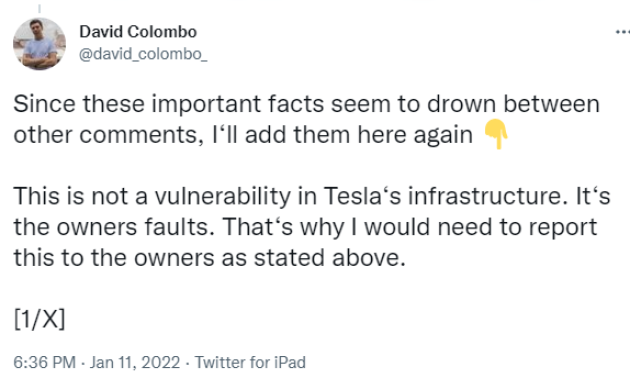Click the pointing-down hand emoji
Image resolution: width=630 pixels, height=378 pixels.
(497, 134)
